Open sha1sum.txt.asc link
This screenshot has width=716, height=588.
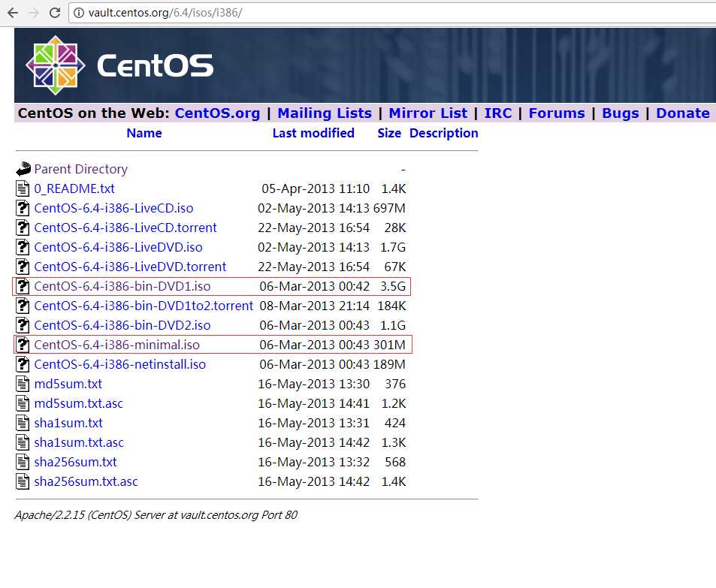pos(79,442)
